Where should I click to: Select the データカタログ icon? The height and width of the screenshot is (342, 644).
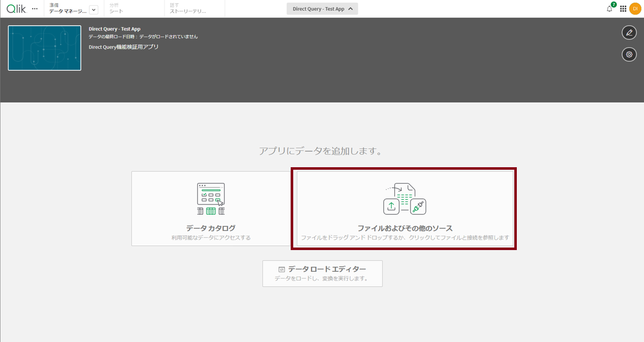point(210,198)
